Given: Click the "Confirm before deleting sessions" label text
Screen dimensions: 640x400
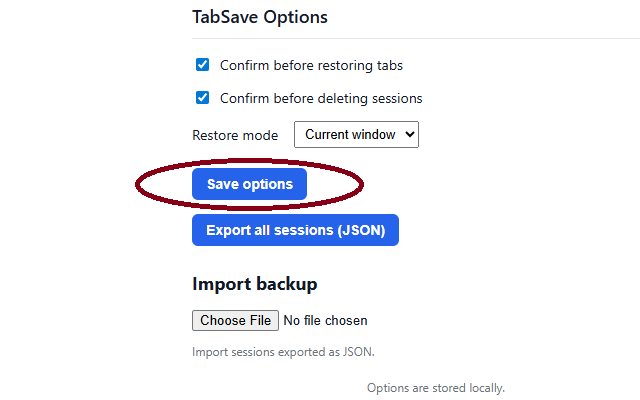Looking at the screenshot, I should [x=321, y=98].
